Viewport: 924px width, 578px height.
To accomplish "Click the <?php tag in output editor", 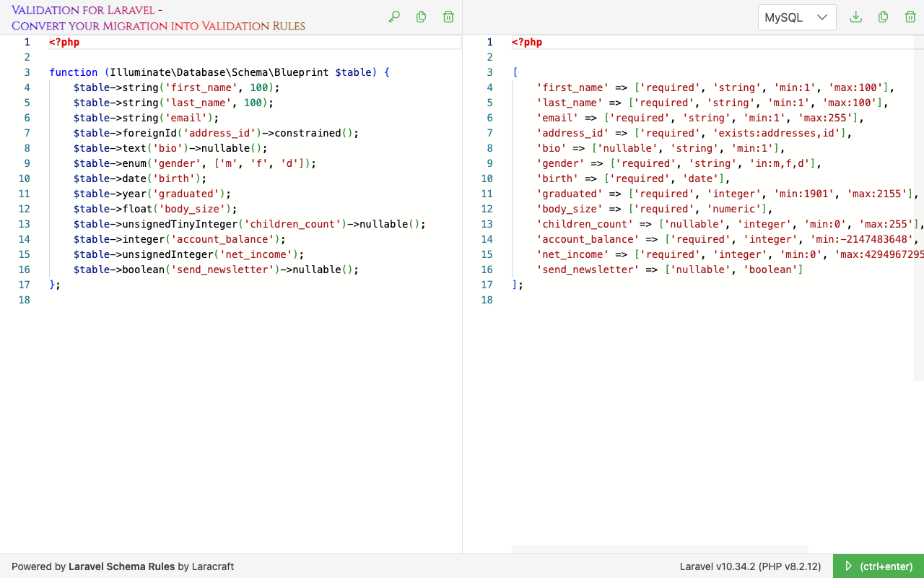I will coord(527,42).
